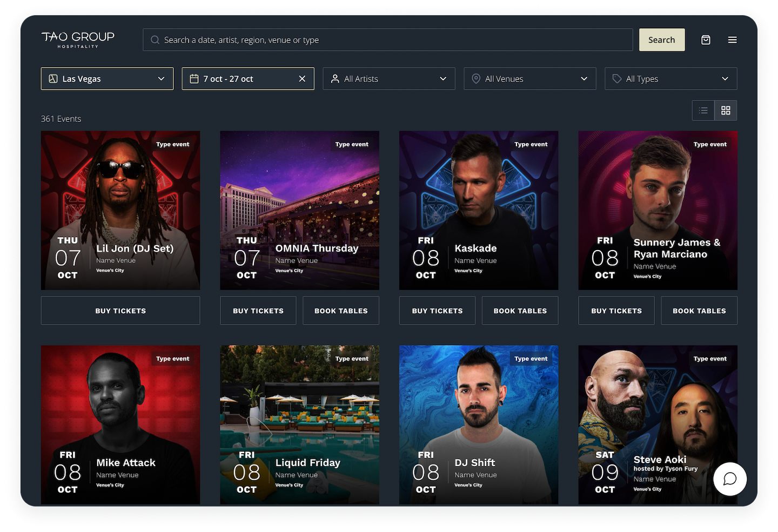778x532 pixels.
Task: Open the All Types dropdown
Action: (x=671, y=79)
